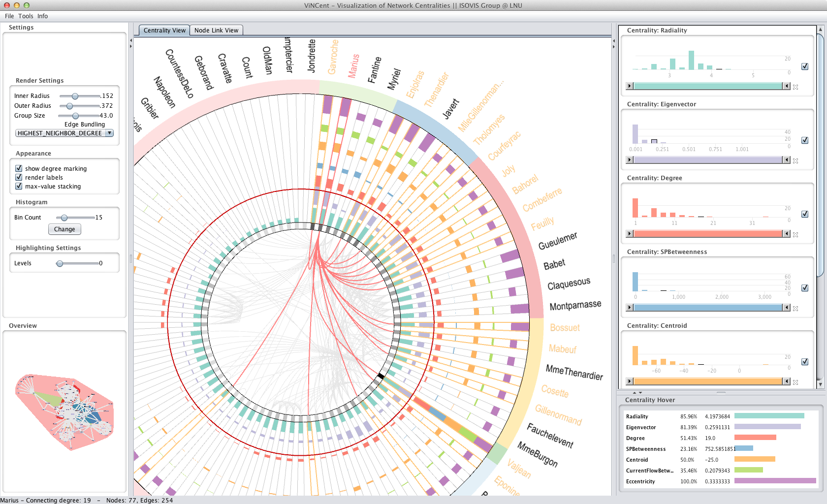Click the SPBetweenness range left handle arrow
This screenshot has height=504, width=827.
[630, 308]
